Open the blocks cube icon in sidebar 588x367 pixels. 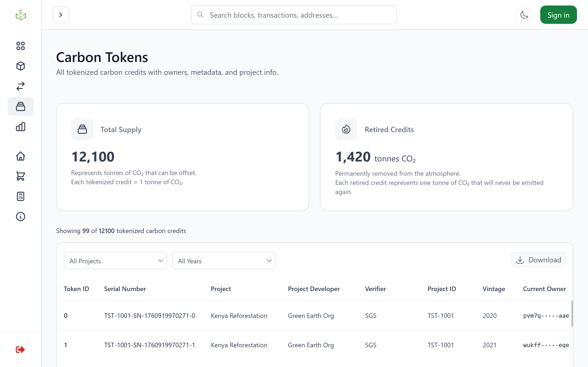[x=20, y=66]
